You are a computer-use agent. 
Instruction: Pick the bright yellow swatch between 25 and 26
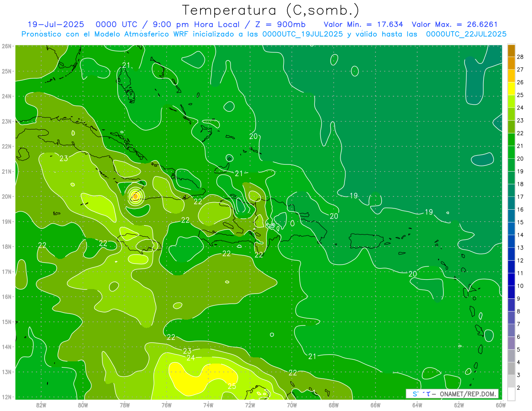[x=511, y=89]
